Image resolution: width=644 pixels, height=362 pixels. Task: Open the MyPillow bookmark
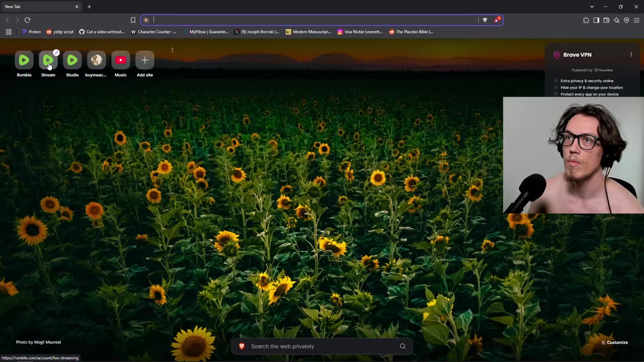pyautogui.click(x=205, y=32)
